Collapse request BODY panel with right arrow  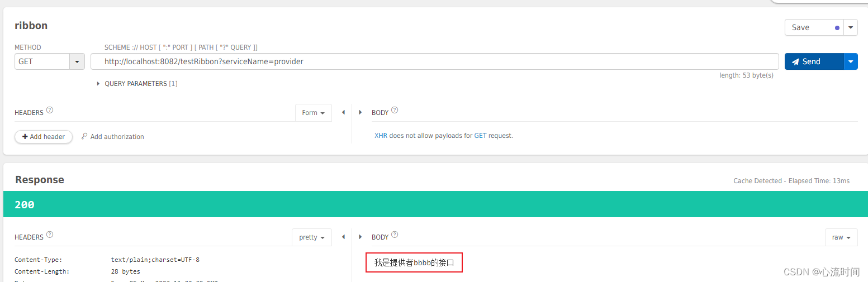point(360,112)
